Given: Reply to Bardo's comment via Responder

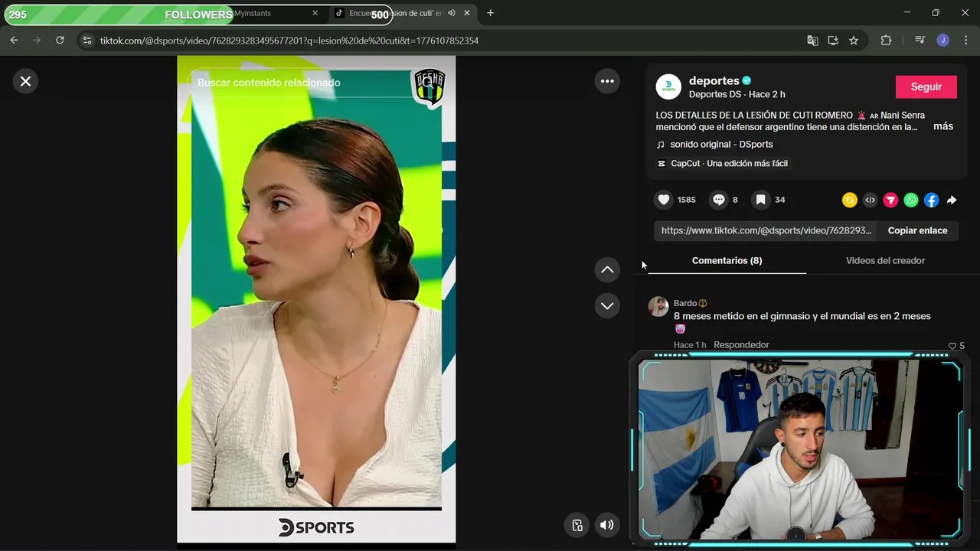Looking at the screenshot, I should pyautogui.click(x=741, y=345).
